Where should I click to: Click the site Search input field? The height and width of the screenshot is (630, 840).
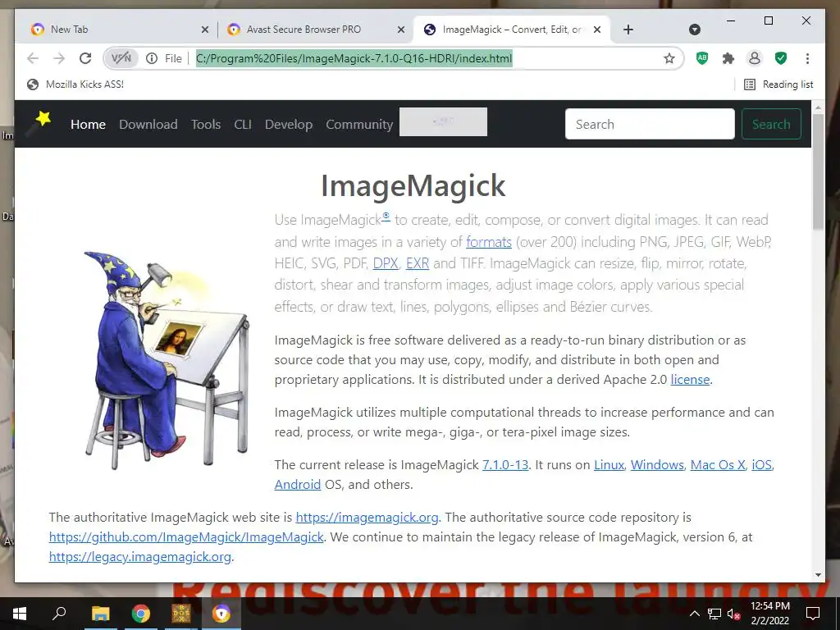click(x=650, y=124)
